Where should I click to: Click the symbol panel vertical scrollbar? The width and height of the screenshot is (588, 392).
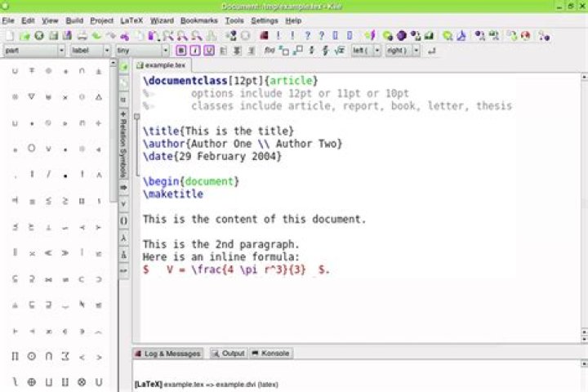pyautogui.click(x=114, y=135)
